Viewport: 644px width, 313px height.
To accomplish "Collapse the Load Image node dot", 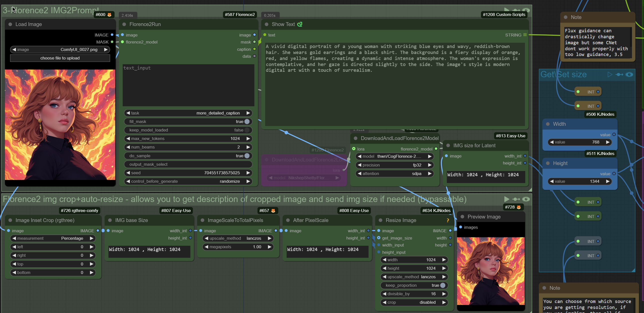I will click(10, 24).
